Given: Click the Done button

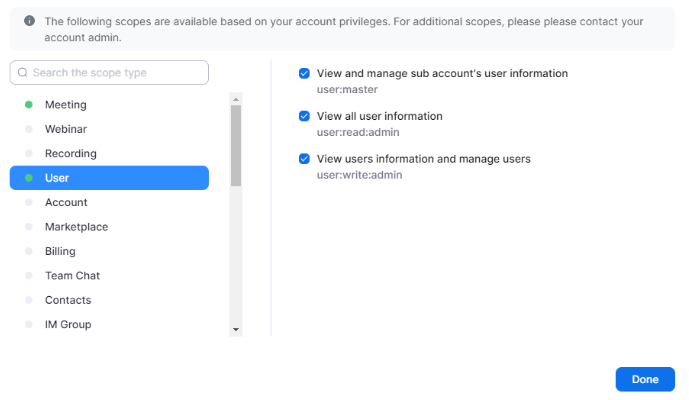Looking at the screenshot, I should [x=645, y=379].
